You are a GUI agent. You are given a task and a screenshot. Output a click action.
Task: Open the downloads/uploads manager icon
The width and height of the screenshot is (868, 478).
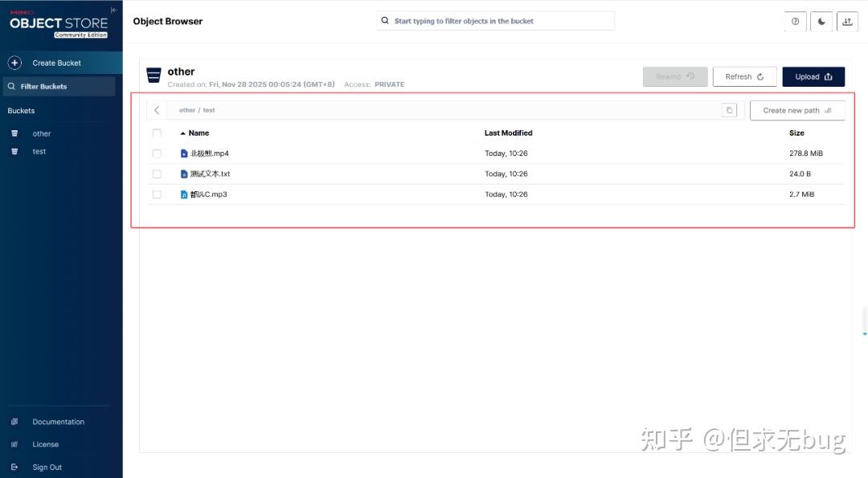coord(848,22)
